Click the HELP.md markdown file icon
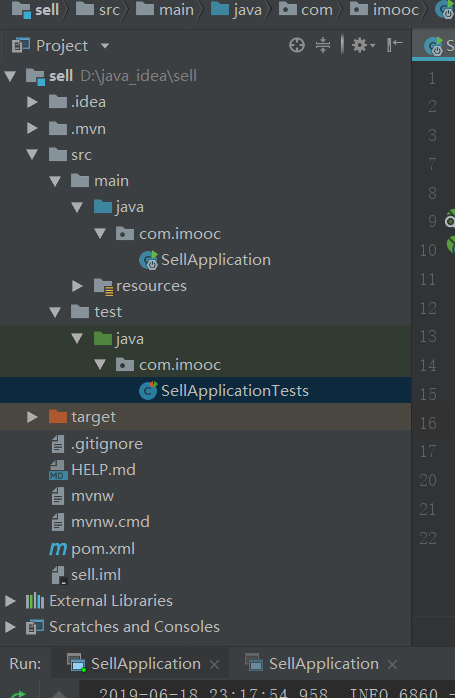Viewport: 455px width, 698px height. (58, 470)
